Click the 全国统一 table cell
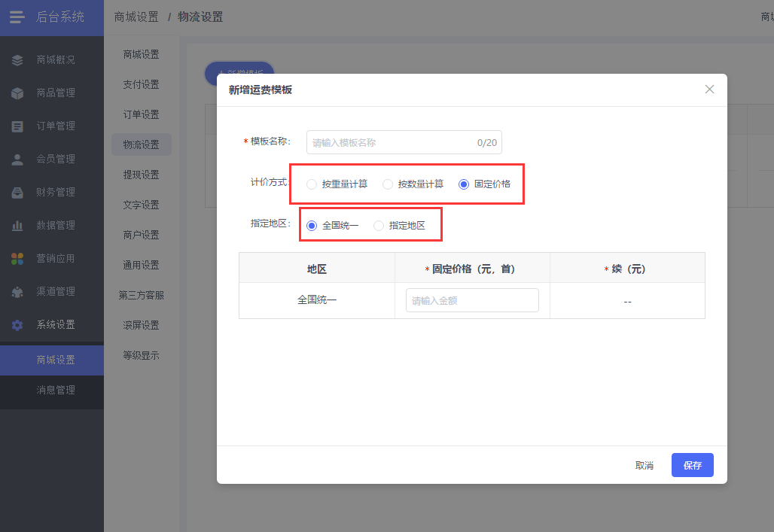774x532 pixels. click(x=317, y=300)
